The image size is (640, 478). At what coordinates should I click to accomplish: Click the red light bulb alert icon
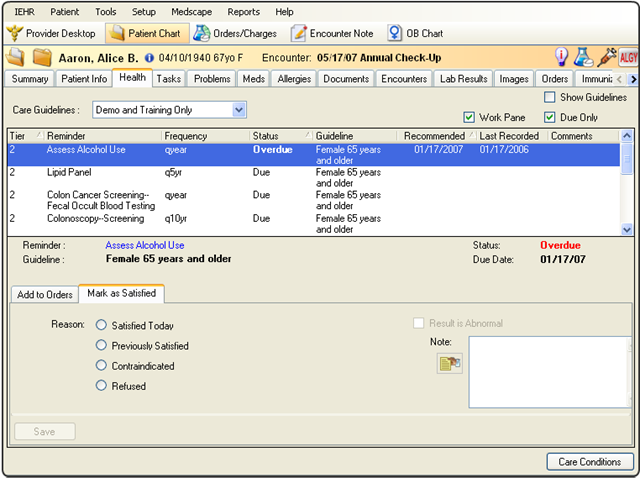[x=562, y=57]
